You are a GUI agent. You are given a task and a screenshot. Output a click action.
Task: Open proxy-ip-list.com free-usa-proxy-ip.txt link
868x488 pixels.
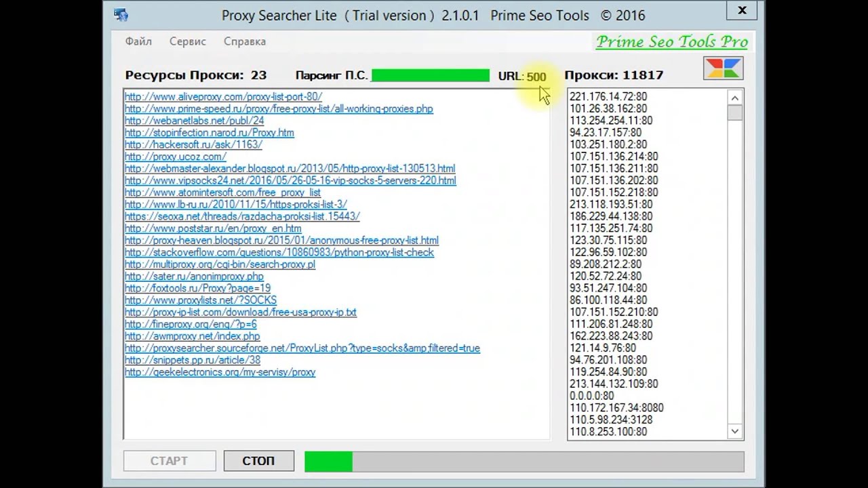(241, 312)
